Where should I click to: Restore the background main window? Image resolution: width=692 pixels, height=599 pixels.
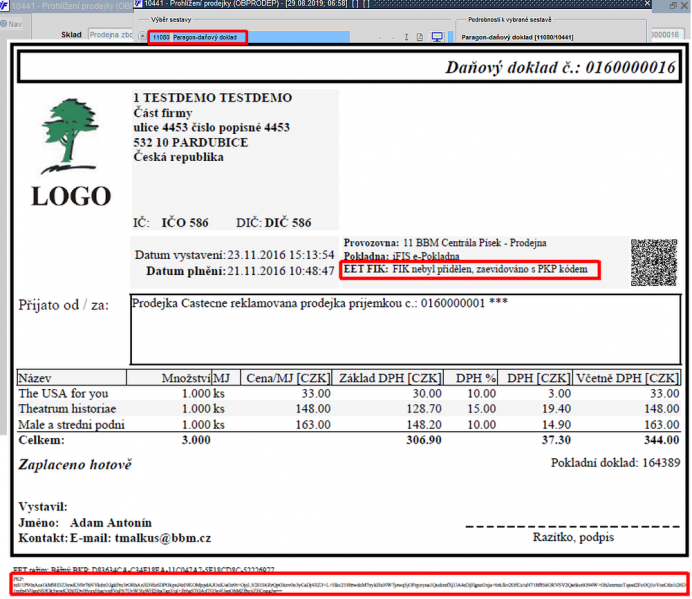673,6
